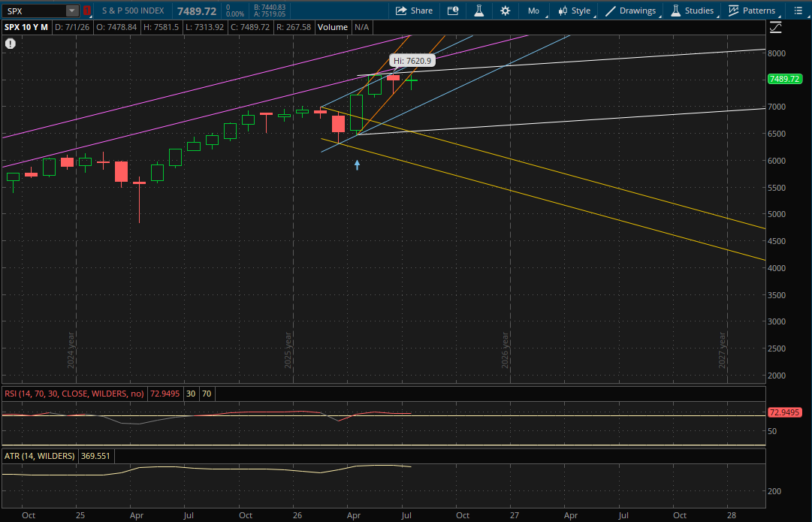Click the R: 267.58 range value
812x522 pixels.
[x=293, y=27]
